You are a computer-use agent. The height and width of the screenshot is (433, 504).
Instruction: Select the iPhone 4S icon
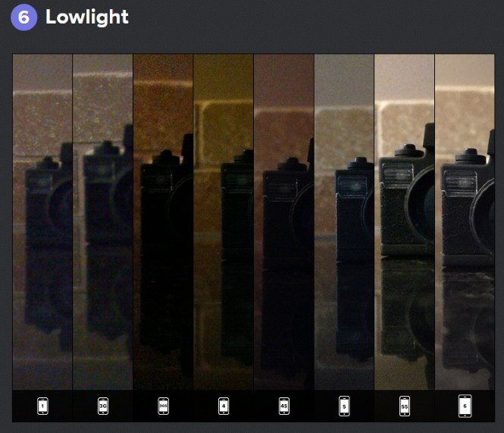284,406
